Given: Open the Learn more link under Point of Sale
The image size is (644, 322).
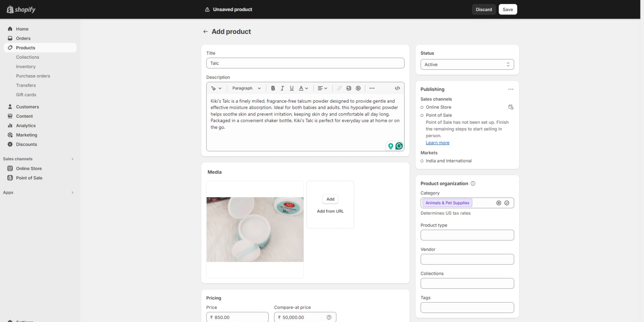Looking at the screenshot, I should click(x=437, y=142).
